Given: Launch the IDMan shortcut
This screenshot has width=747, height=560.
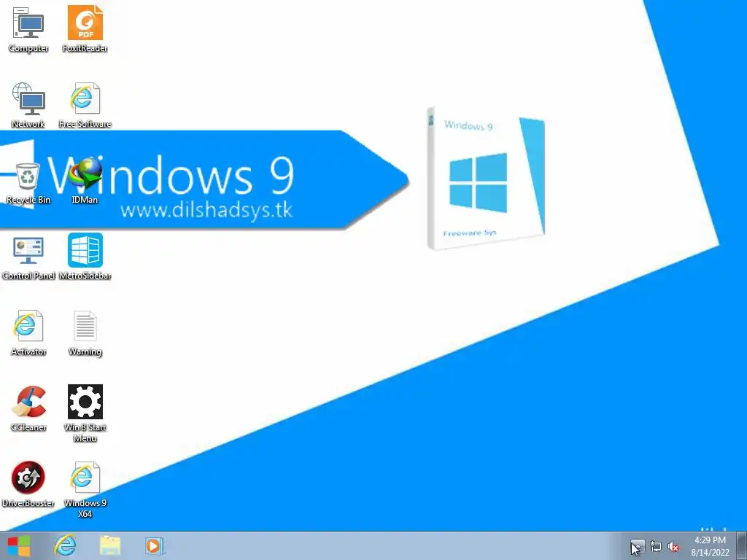Looking at the screenshot, I should [x=85, y=182].
